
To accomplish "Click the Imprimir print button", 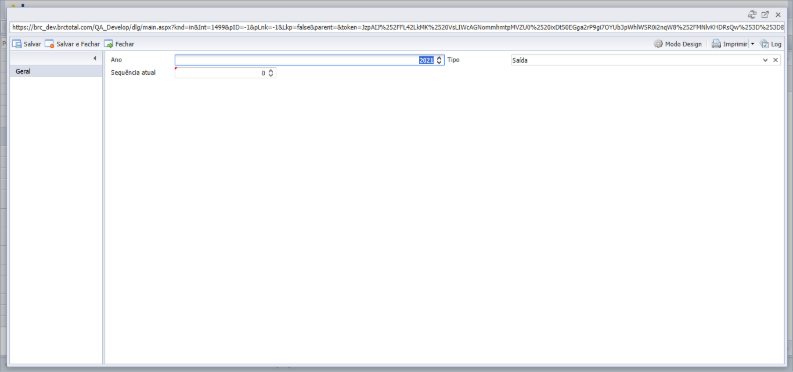I will pyautogui.click(x=729, y=44).
